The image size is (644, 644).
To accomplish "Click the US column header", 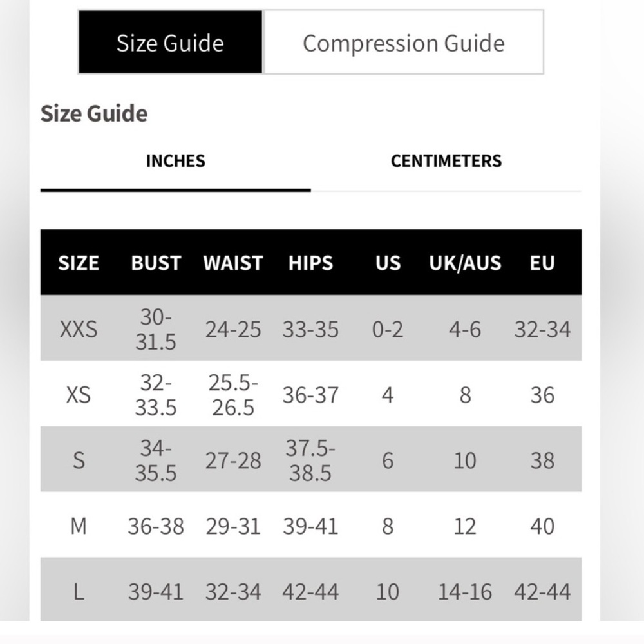I will click(x=388, y=263).
